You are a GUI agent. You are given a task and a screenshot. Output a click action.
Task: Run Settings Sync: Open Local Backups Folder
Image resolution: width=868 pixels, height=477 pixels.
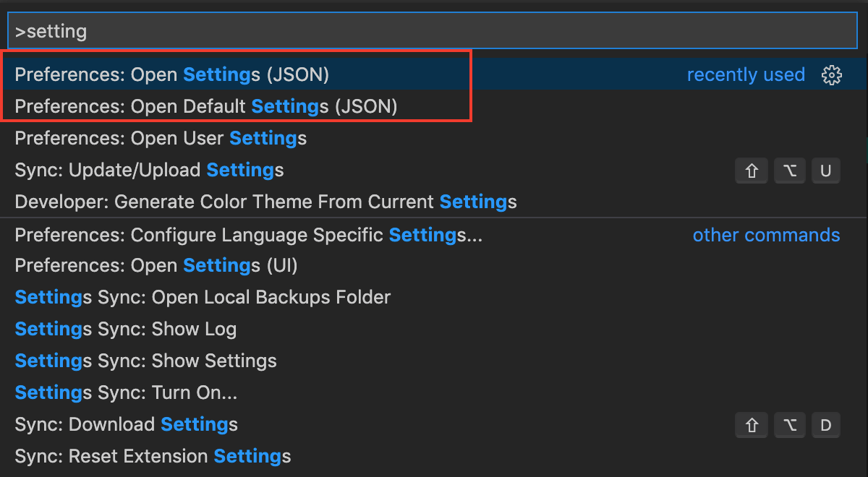[434, 297]
